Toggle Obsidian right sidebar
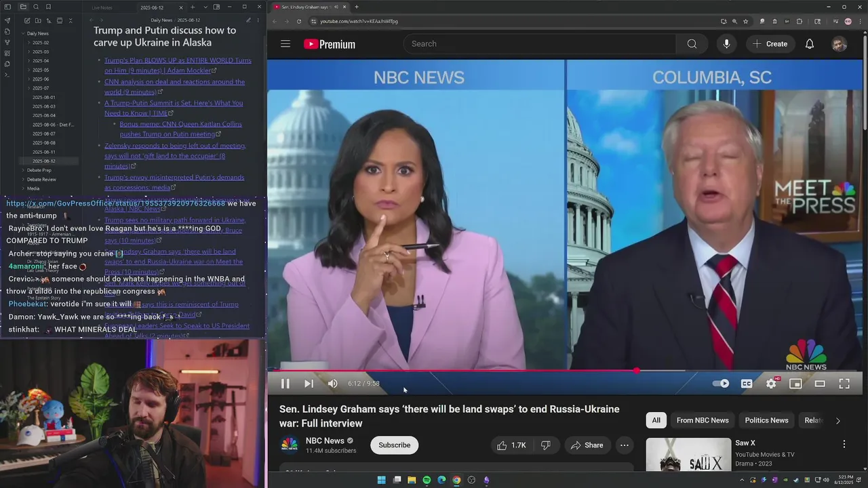This screenshot has width=868, height=488. (x=216, y=7)
